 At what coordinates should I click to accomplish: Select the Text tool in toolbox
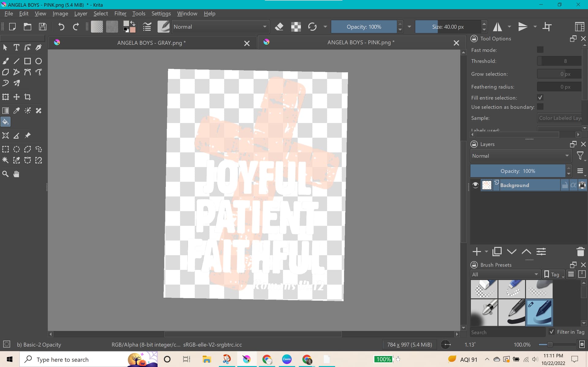point(17,47)
